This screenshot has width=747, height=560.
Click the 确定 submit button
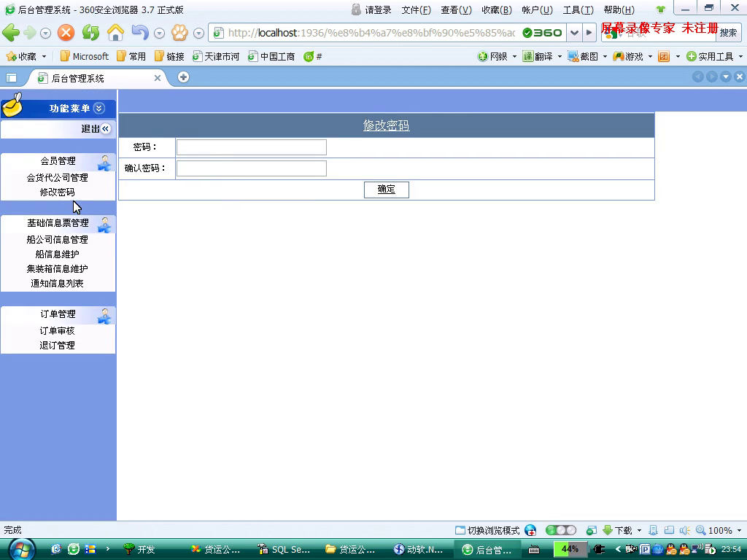(387, 190)
